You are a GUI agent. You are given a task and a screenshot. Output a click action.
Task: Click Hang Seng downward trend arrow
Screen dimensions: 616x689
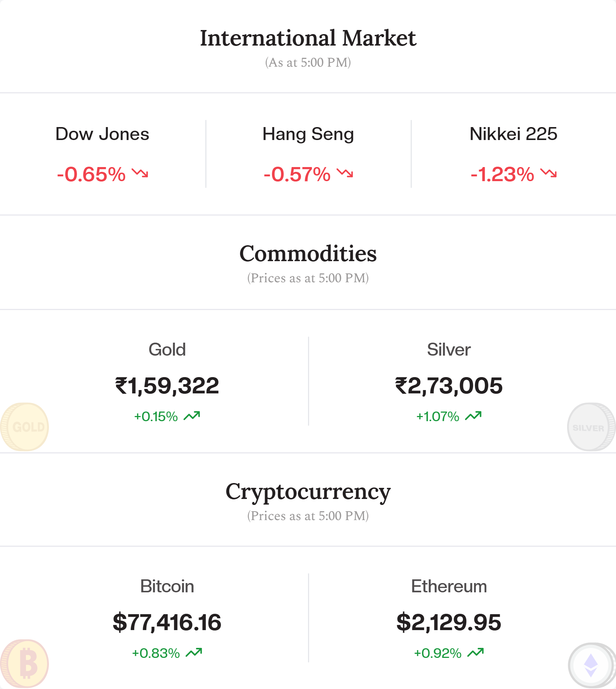345,173
